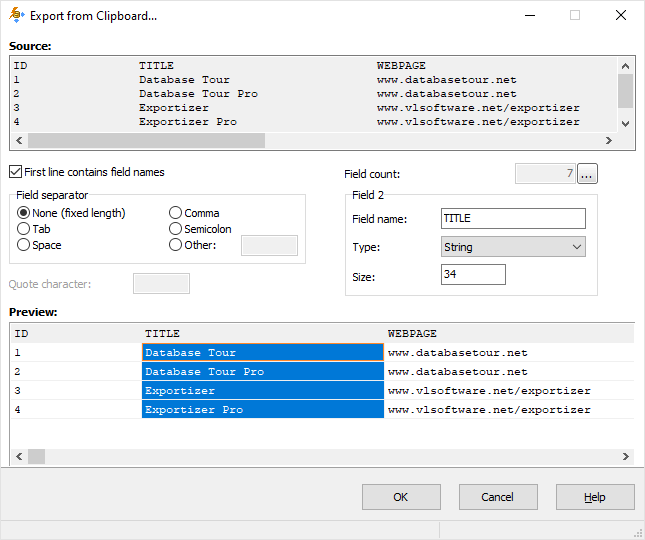The image size is (645, 540).
Task: Click Preview scroll left arrow
Action: [x=19, y=457]
